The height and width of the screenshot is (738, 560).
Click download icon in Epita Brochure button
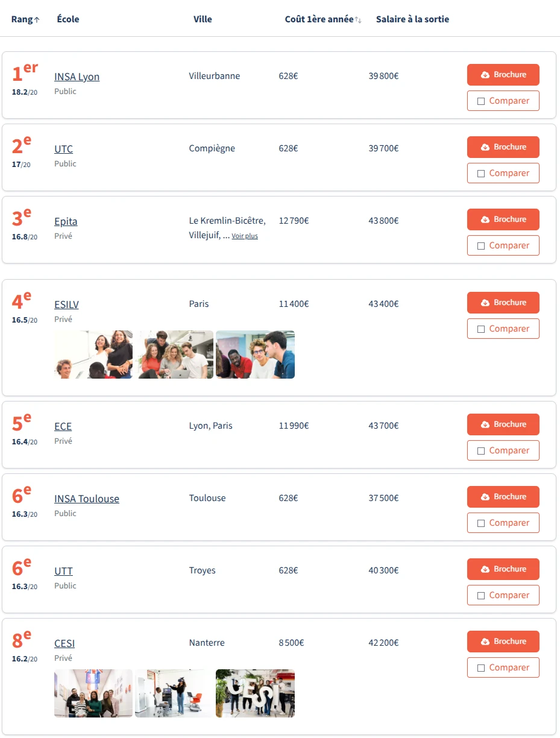pos(485,219)
